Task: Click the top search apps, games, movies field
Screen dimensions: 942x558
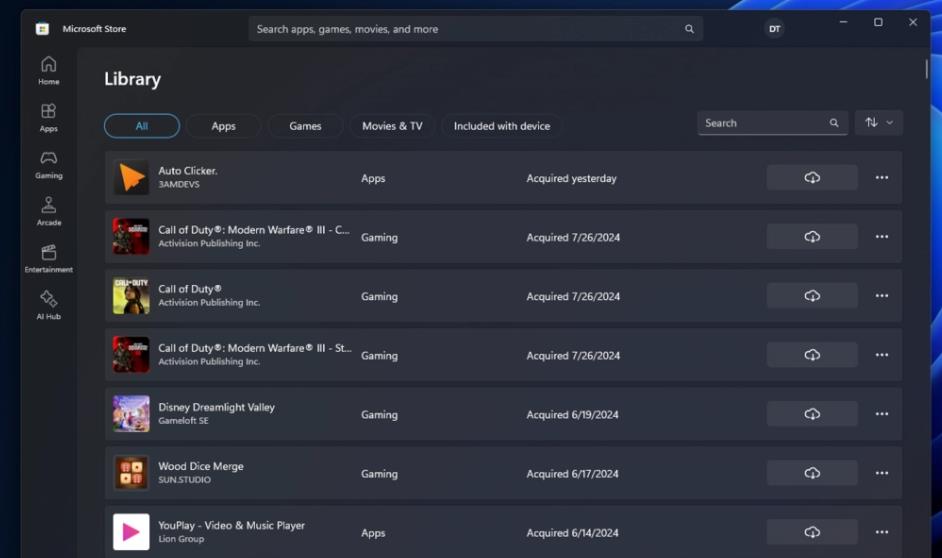Action: (x=476, y=29)
